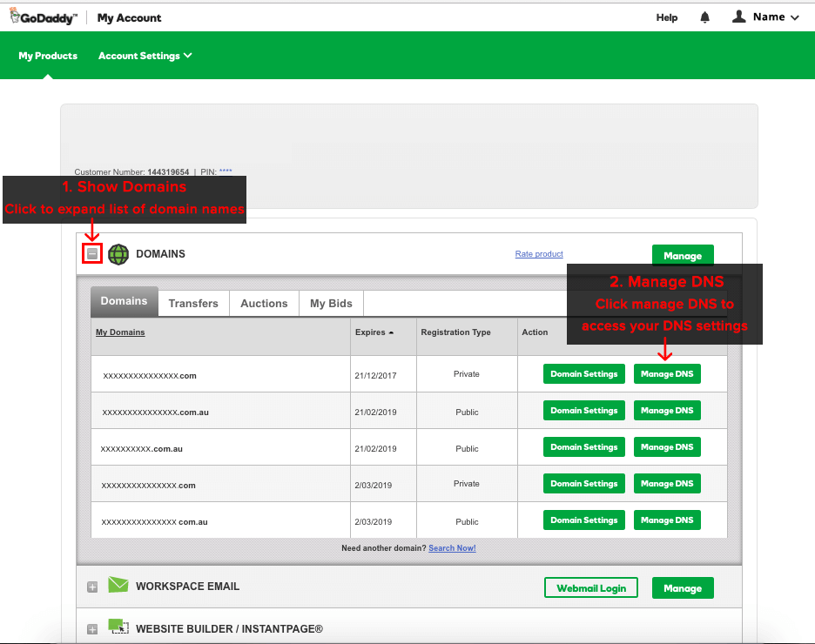Go to My Products
Screen dimensions: 815x644
[48, 56]
